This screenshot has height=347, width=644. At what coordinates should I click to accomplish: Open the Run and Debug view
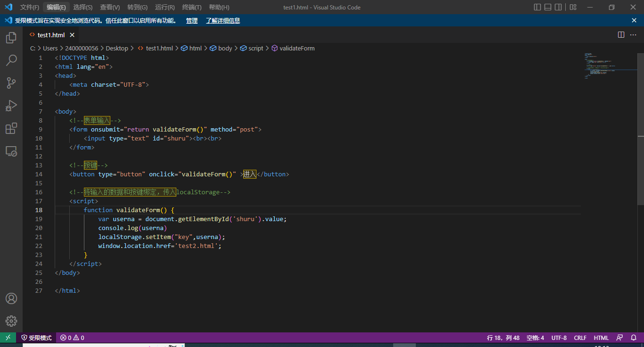[x=11, y=106]
